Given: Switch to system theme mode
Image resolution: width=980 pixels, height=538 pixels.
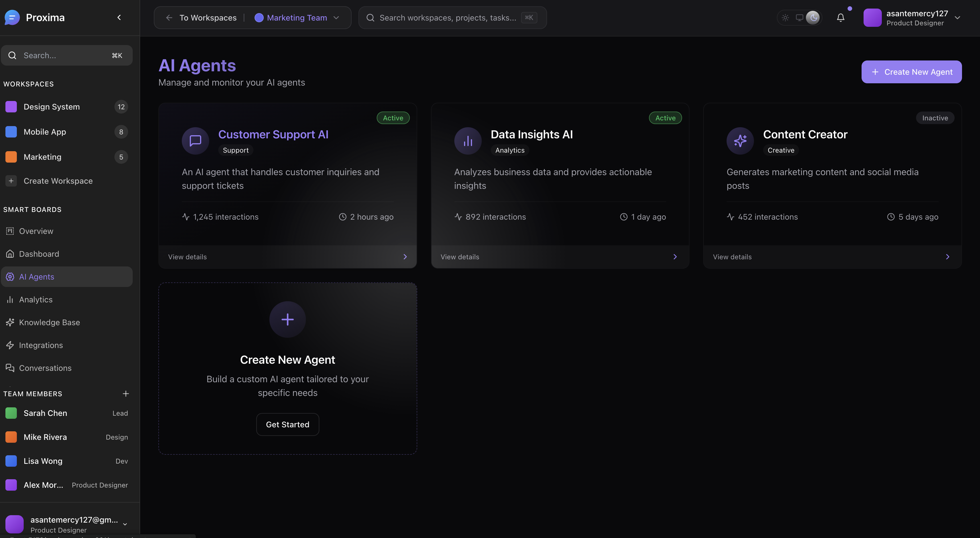Looking at the screenshot, I should pos(799,17).
